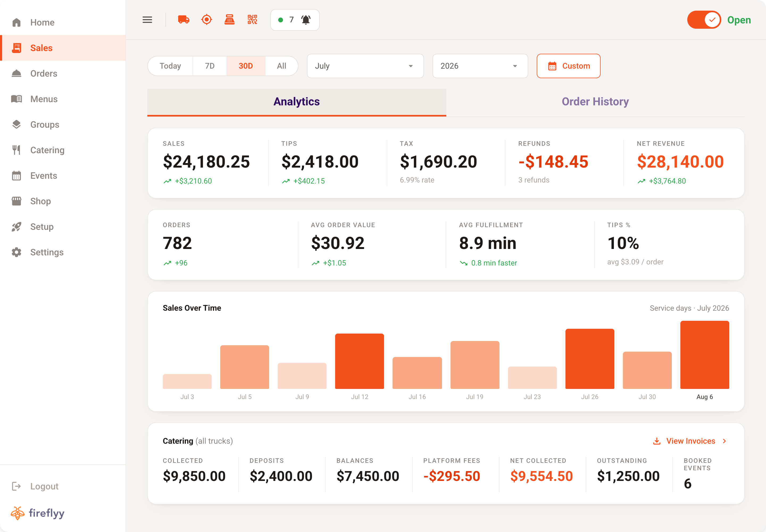Click the Net Revenue $28,140.00 value
766x532 pixels.
[x=680, y=162]
